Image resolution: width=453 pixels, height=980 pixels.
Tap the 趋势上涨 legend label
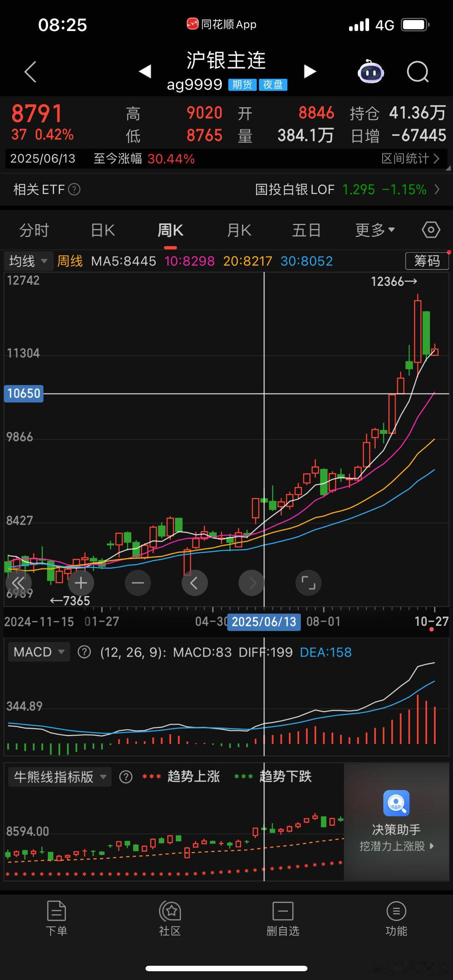point(194,777)
